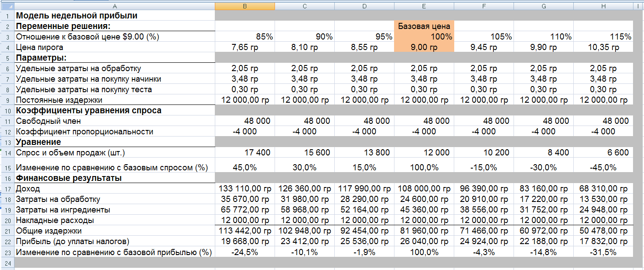
Task: Click profit change cell -1,9%
Action: click(x=364, y=252)
